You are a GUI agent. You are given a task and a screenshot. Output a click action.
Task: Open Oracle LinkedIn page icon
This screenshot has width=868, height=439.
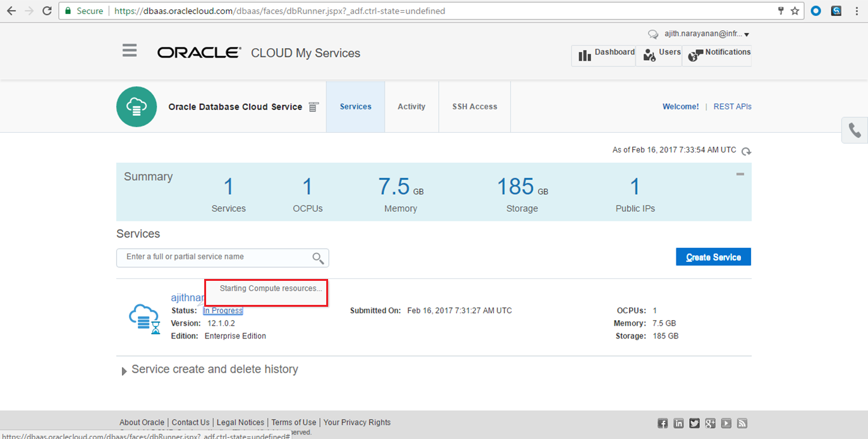point(678,423)
